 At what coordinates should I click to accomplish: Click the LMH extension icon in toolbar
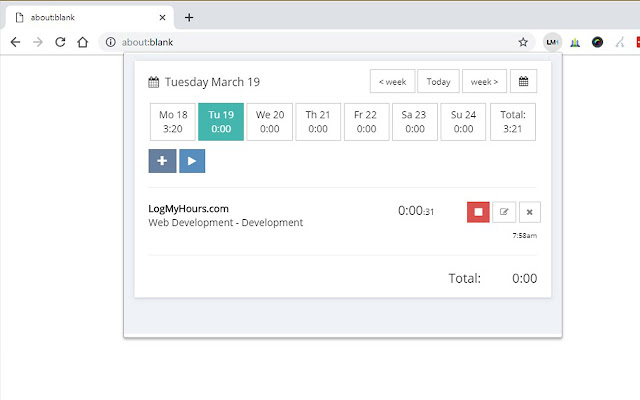click(x=552, y=42)
